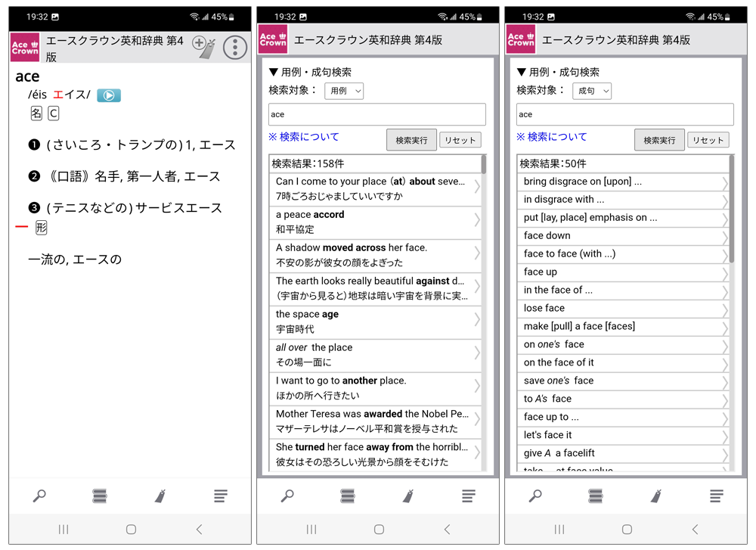Open the three-dot overflow menu
The height and width of the screenshot is (550, 756).
pos(235,47)
